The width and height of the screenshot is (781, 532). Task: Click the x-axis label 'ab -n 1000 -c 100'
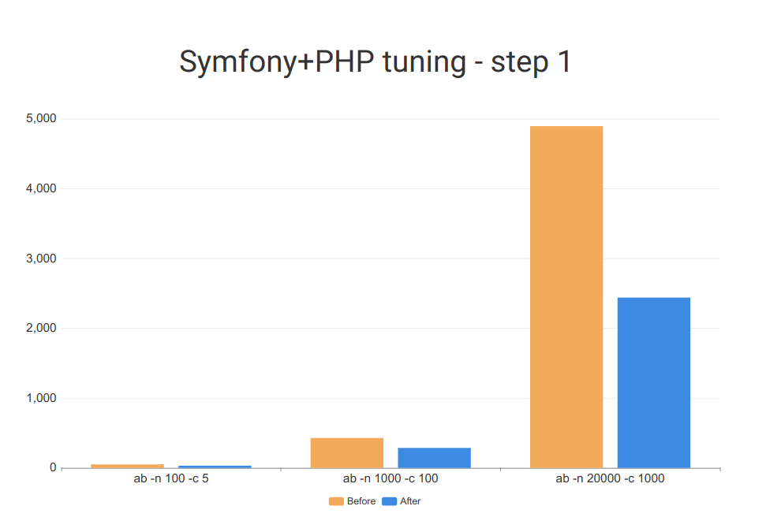(x=390, y=478)
